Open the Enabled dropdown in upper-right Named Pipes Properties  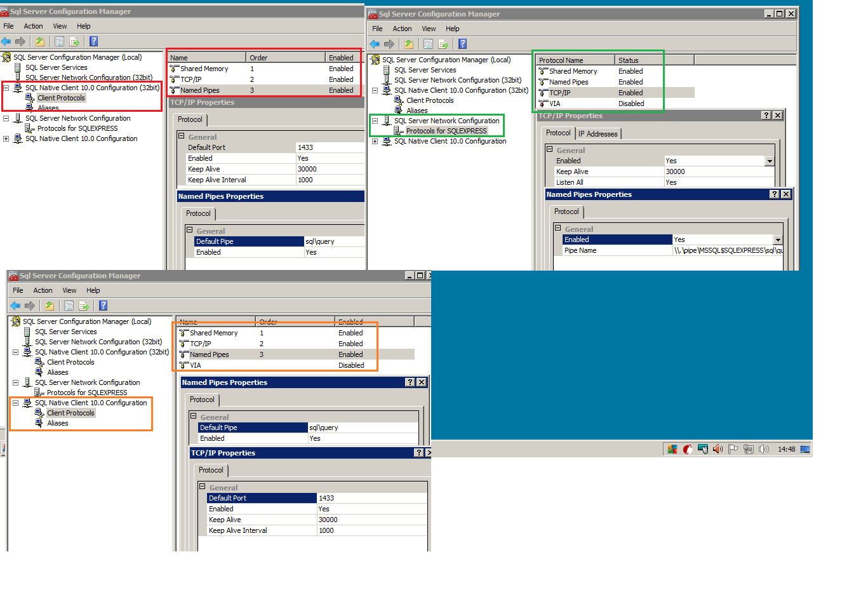point(778,240)
